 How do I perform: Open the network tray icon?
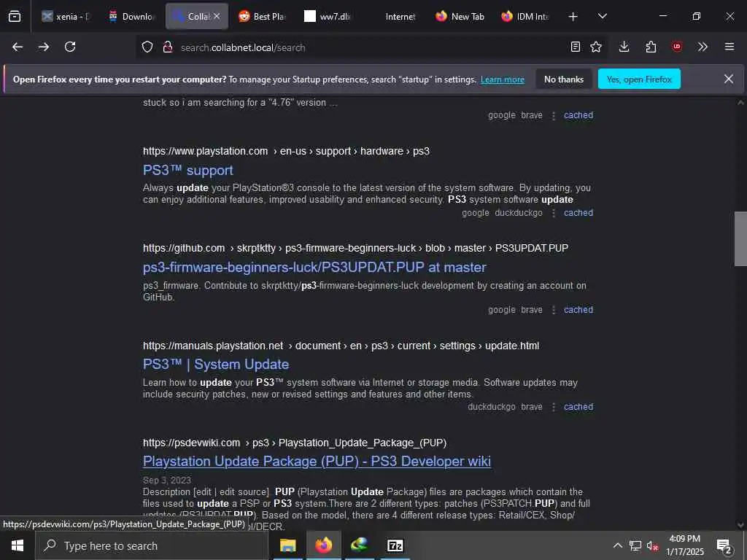pos(635,545)
